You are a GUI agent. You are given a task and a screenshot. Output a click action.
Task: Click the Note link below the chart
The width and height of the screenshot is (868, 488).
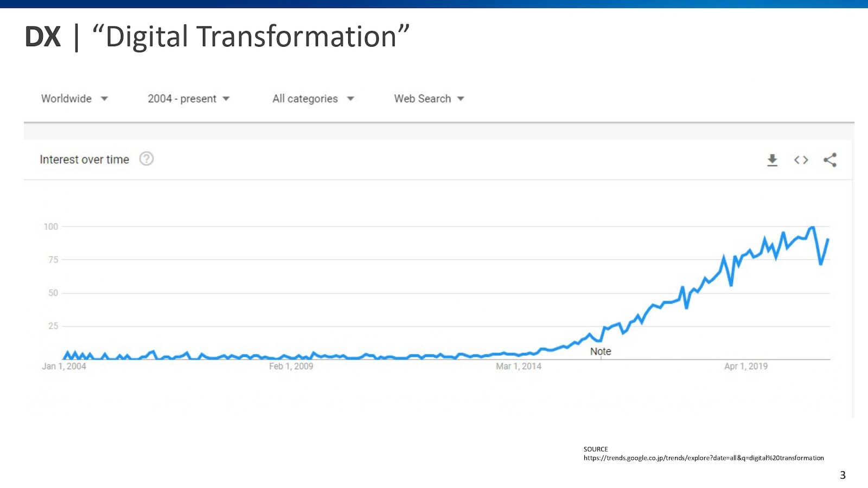pos(601,351)
